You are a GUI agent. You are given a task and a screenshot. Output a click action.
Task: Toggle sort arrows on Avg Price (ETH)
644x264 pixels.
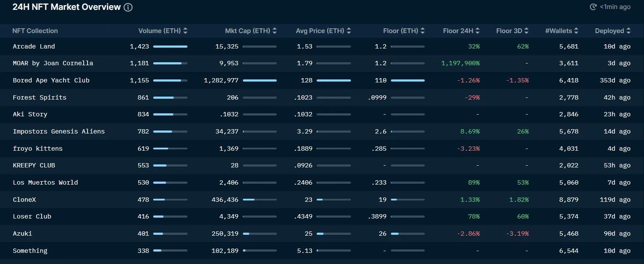click(x=349, y=31)
